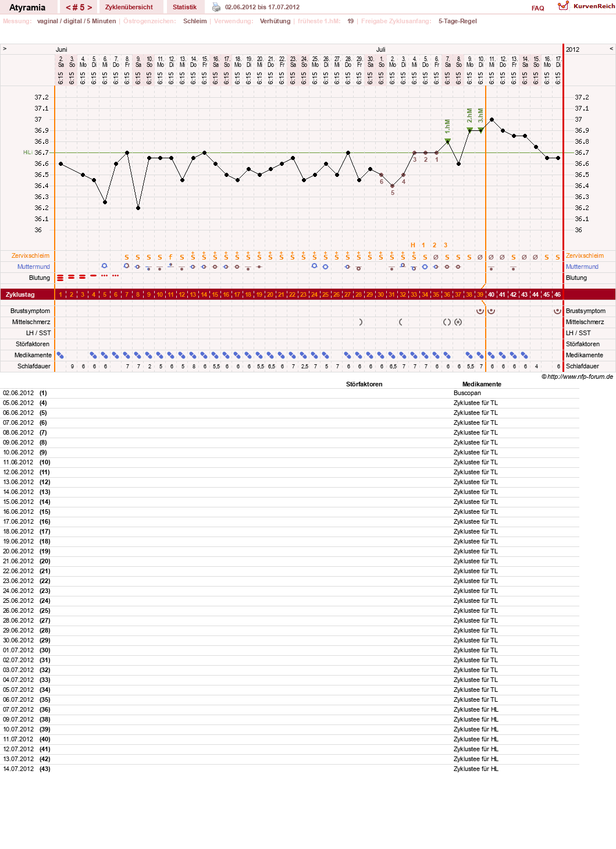Image resolution: width=616 pixels, height=849 pixels.
Task: Click Zyklustag label on red bar
Action: tap(20, 294)
